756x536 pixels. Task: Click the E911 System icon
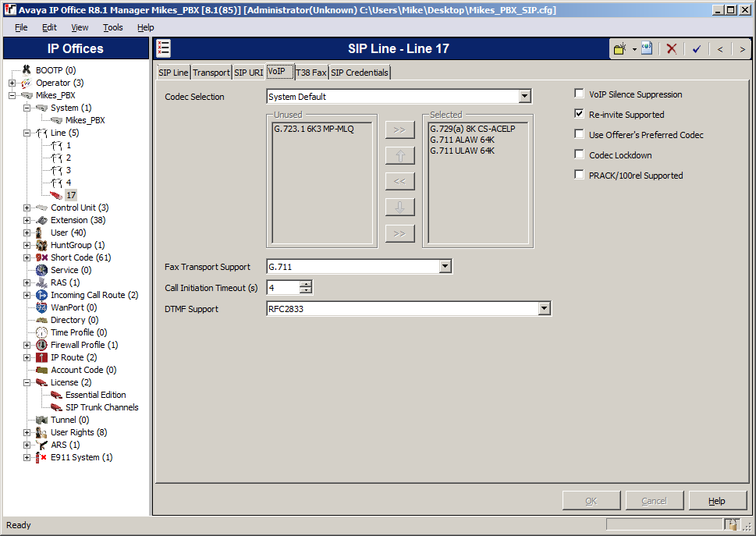(41, 457)
